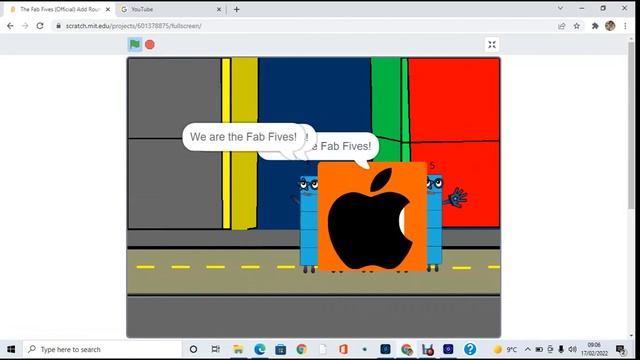Viewport: 640px width, 360px height.
Task: Click the 'We are the Fab Fives!' speech bubble
Action: (244, 137)
